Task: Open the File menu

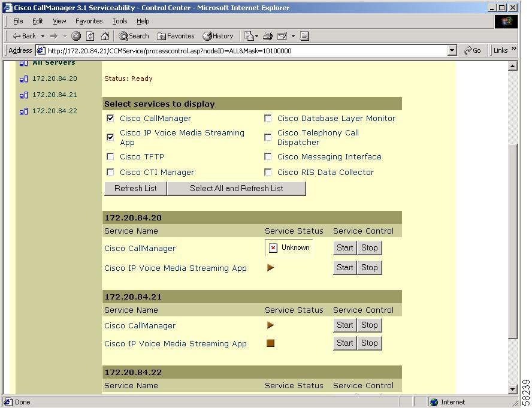Action: coord(18,21)
